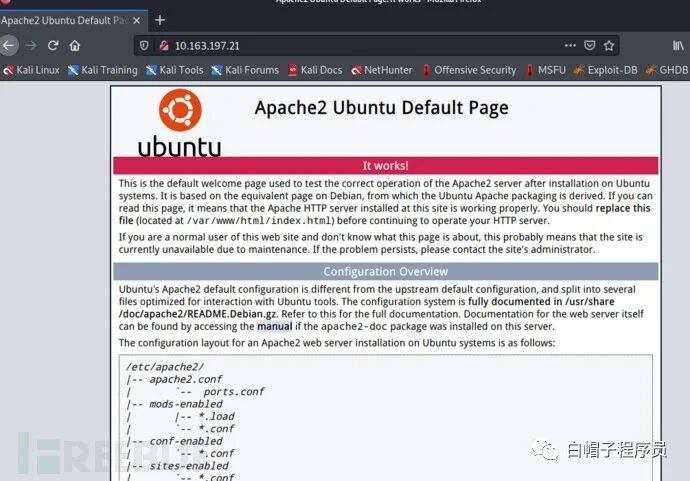690x481 pixels.
Task: Open Kali Tools bookmark
Action: coord(175,70)
